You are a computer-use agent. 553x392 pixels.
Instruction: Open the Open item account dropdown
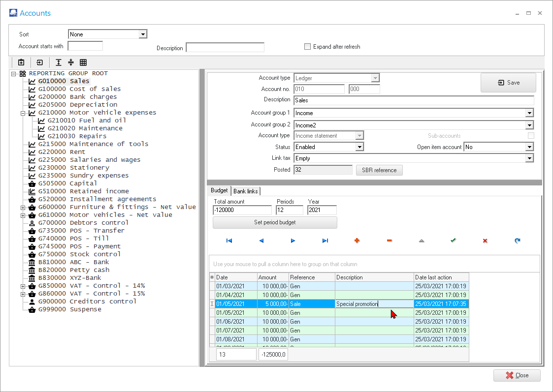pos(529,147)
